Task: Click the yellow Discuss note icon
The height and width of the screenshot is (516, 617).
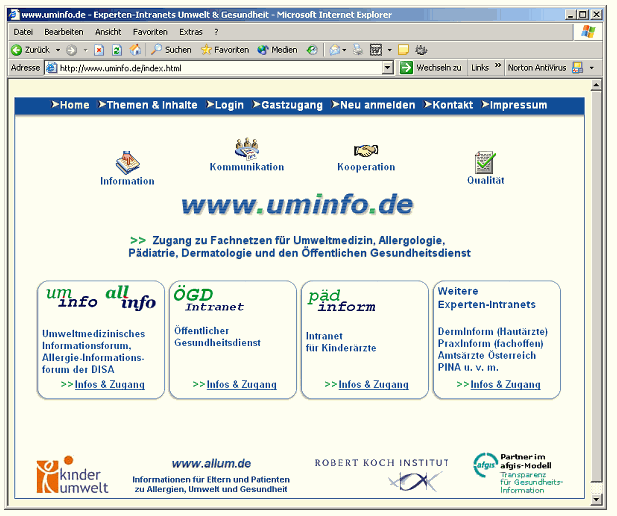Action: 403,50
